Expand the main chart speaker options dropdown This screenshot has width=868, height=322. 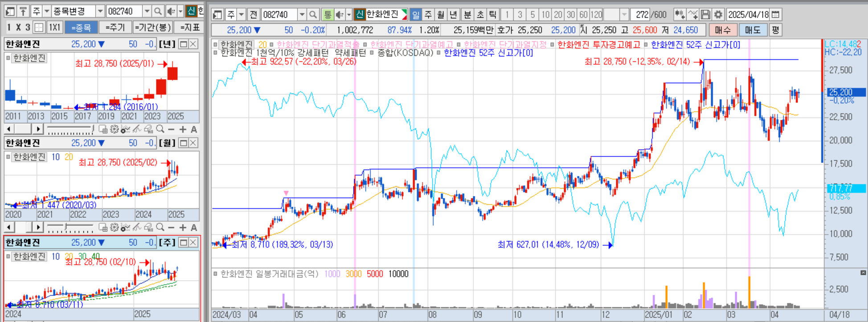349,15
